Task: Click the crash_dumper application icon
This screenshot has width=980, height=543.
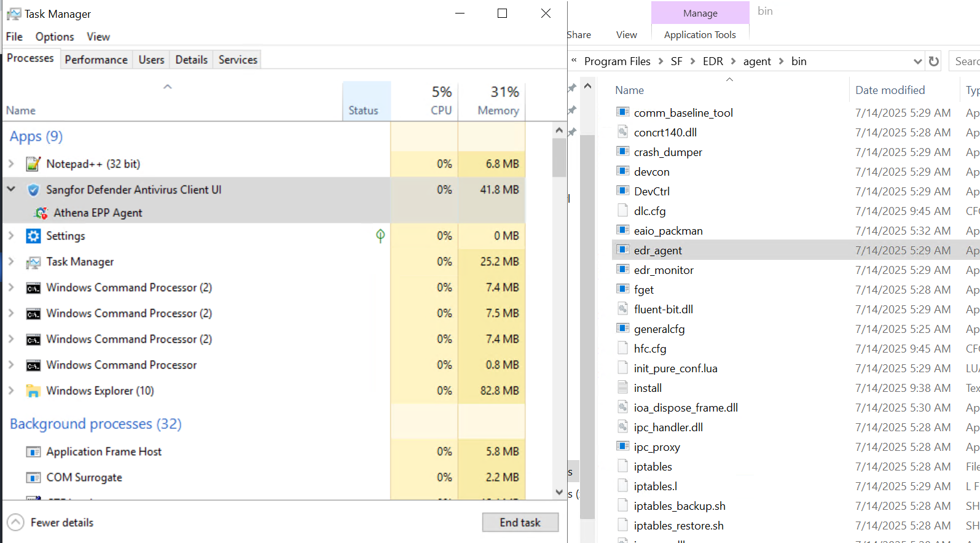Action: tap(623, 152)
